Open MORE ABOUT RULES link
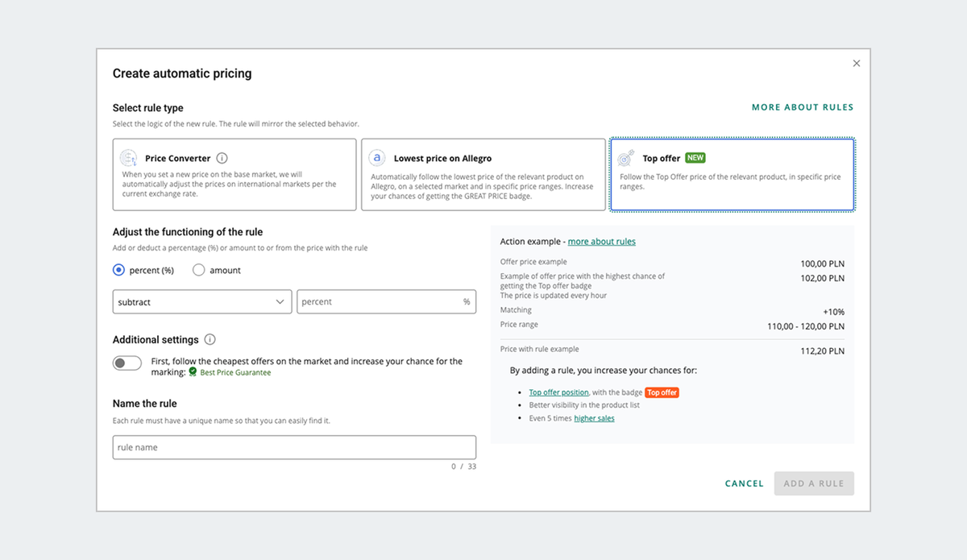Viewport: 967px width, 560px height. [803, 107]
